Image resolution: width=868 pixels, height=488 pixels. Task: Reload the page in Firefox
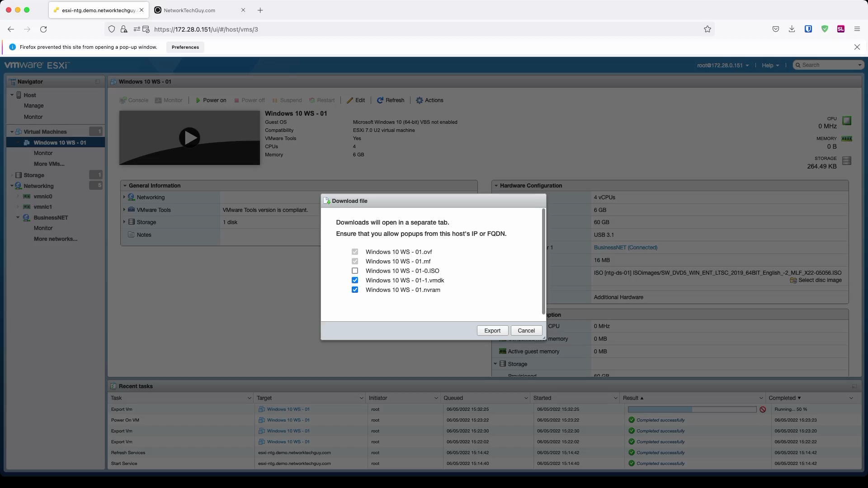point(43,29)
